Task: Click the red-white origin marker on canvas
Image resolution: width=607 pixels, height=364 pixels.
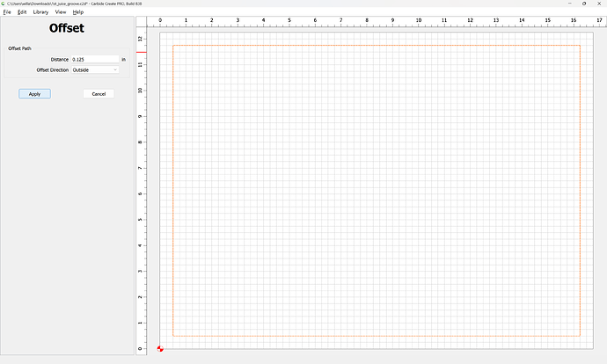Action: pos(160,349)
